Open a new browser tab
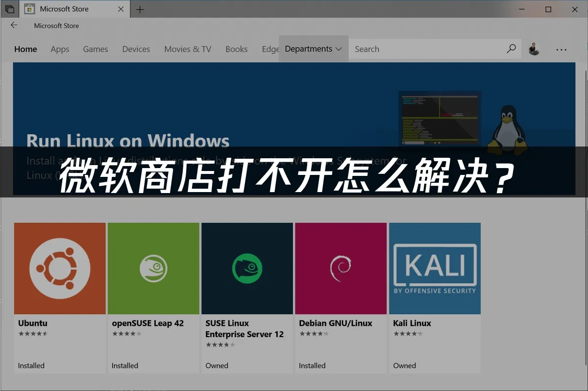588x391 pixels. tap(140, 9)
